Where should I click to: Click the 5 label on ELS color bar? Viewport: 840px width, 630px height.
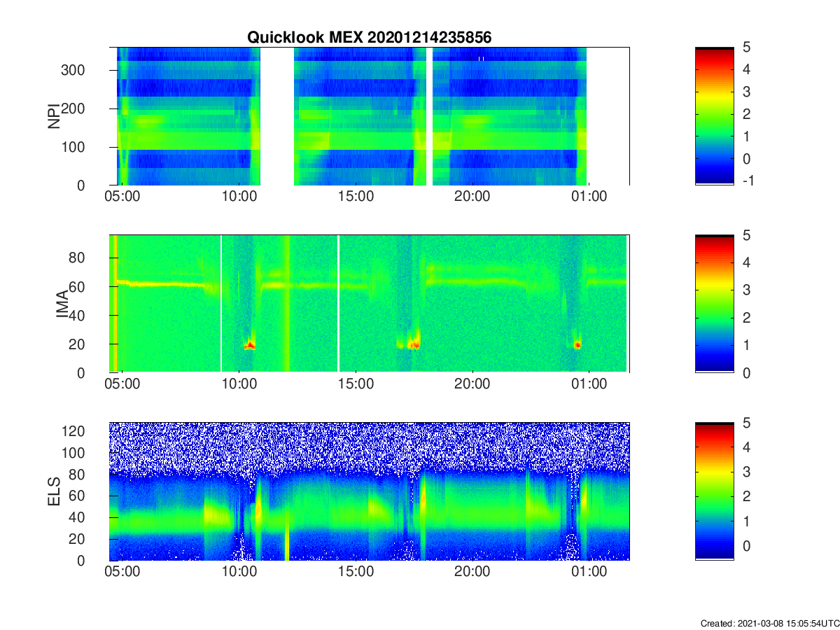746,423
